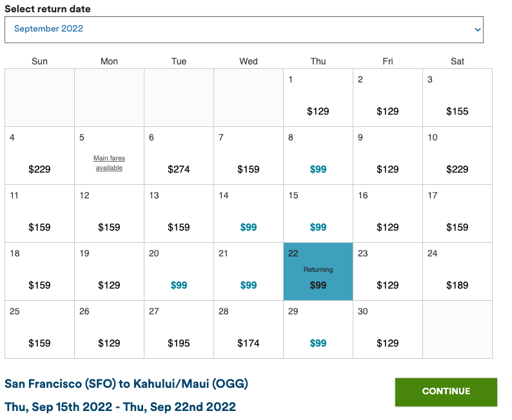Choose September 24 priced at $189

[457, 272]
